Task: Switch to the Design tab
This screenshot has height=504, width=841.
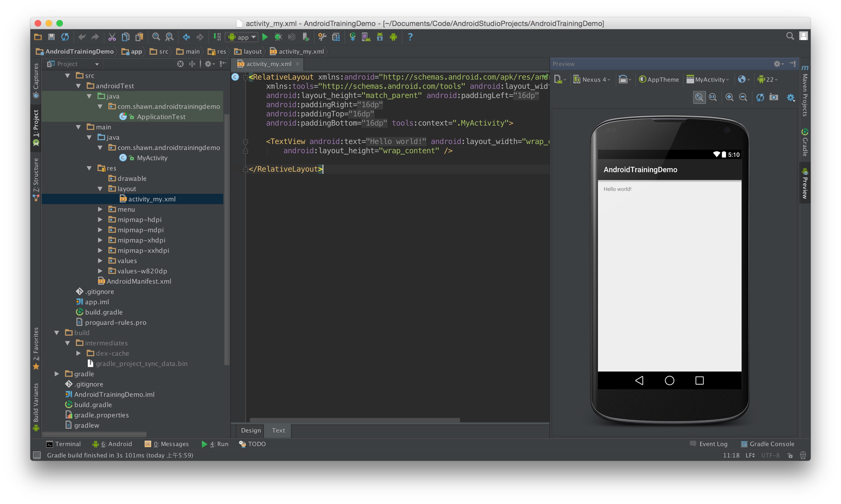Action: pos(251,430)
